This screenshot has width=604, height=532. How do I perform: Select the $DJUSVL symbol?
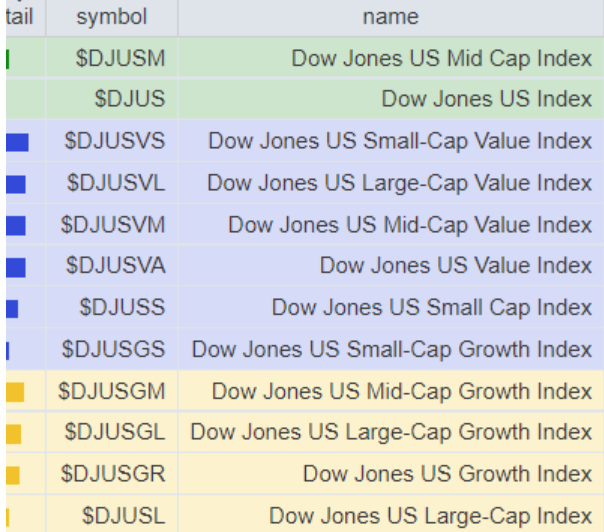(x=116, y=183)
